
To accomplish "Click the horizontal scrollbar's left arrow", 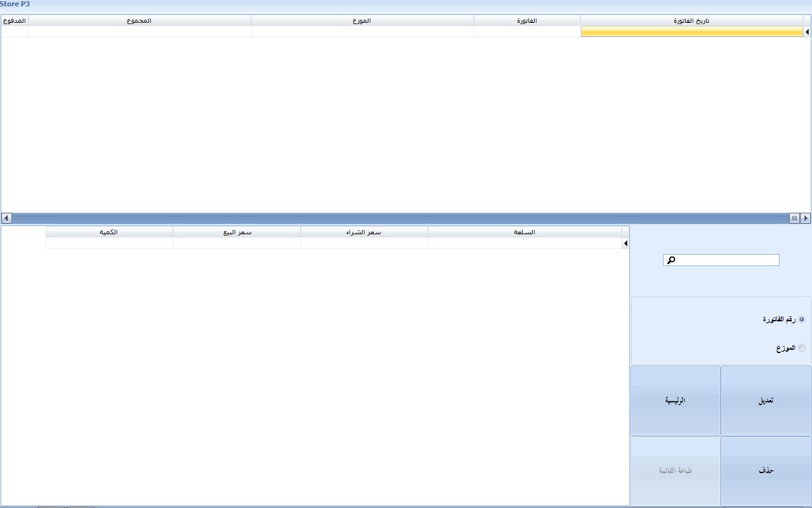I will tap(6, 218).
